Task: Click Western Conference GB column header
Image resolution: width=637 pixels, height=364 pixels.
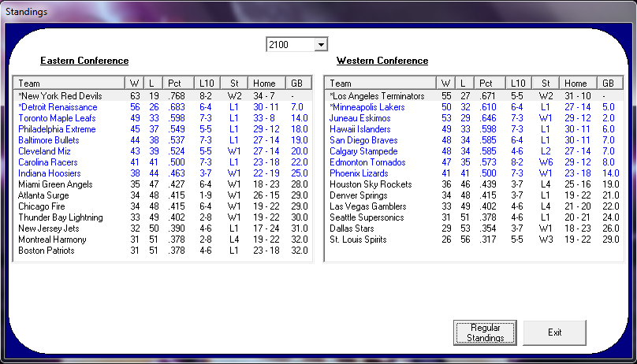Action: tap(607, 83)
